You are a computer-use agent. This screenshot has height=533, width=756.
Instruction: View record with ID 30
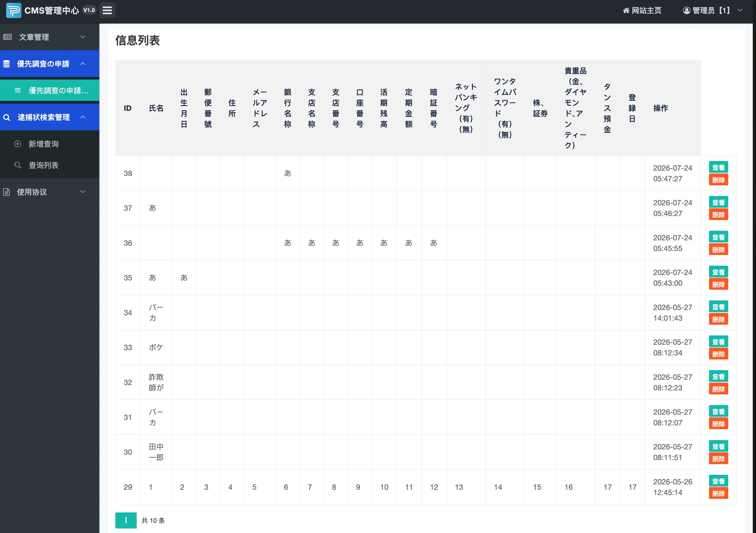click(x=718, y=446)
